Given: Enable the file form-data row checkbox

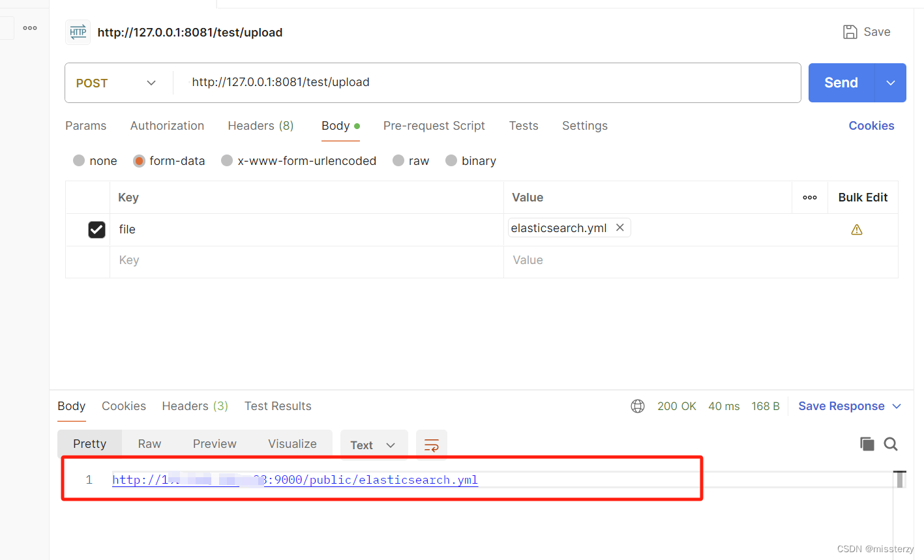Looking at the screenshot, I should pyautogui.click(x=97, y=229).
